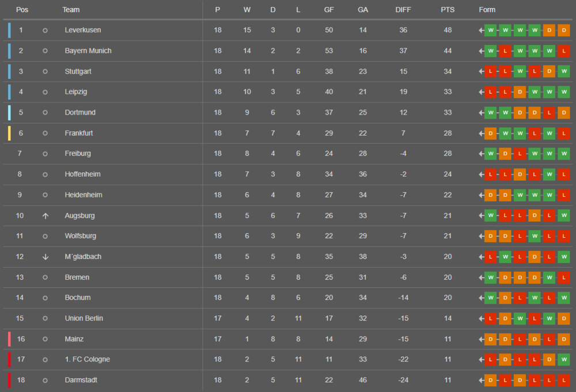576x392 pixels.
Task: Click the only W badge in Cologne's form
Action: coord(564,359)
